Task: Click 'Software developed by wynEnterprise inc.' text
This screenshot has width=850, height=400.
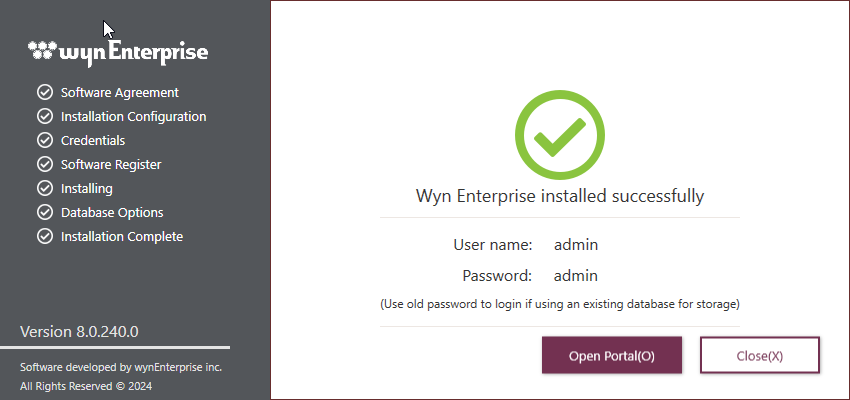Action: tap(121, 367)
